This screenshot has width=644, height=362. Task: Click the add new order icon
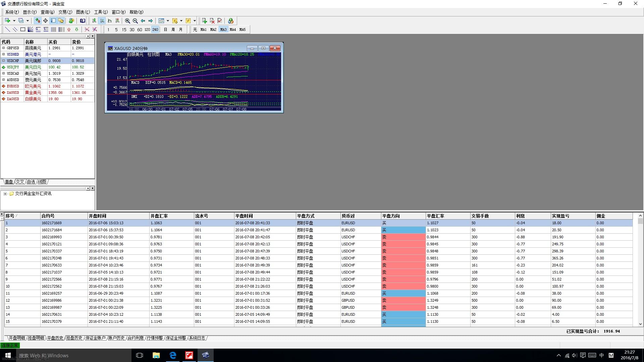tap(204, 21)
